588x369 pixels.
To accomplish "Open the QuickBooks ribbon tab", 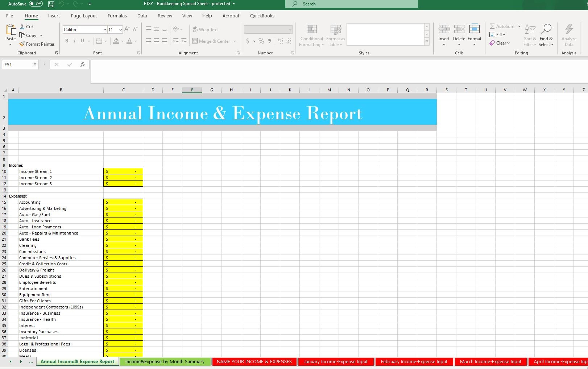I will point(262,16).
